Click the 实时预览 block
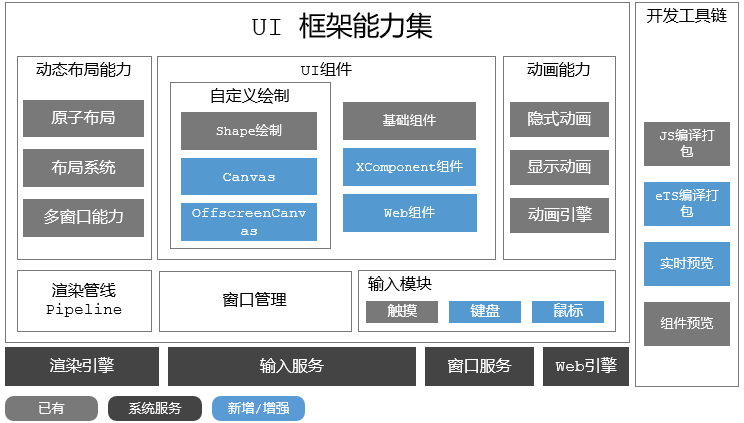744x423 pixels. [x=686, y=264]
